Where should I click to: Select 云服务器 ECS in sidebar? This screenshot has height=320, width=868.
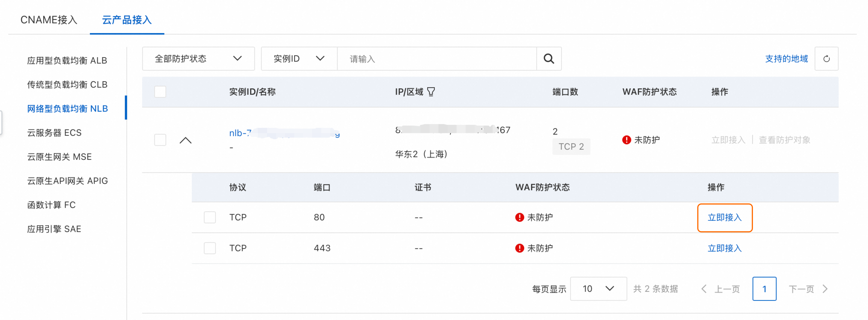(54, 133)
